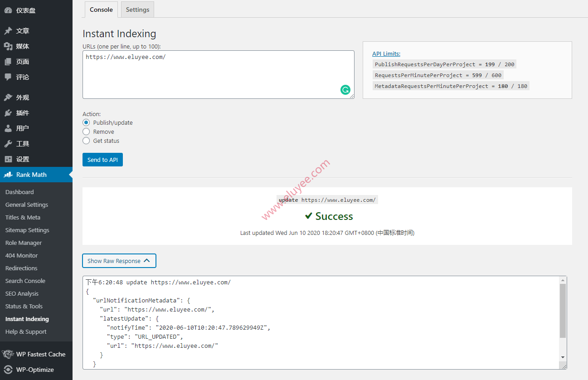
Task: Open 文章 posts menu label
Action: pos(23,31)
